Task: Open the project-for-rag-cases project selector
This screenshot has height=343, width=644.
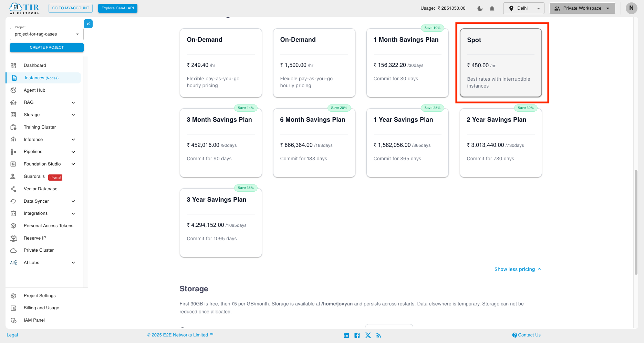Action: tap(46, 34)
